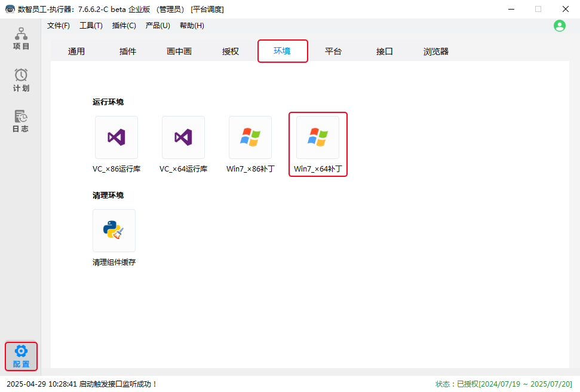
Task: Open the 项目 sidebar section
Action: (21, 38)
